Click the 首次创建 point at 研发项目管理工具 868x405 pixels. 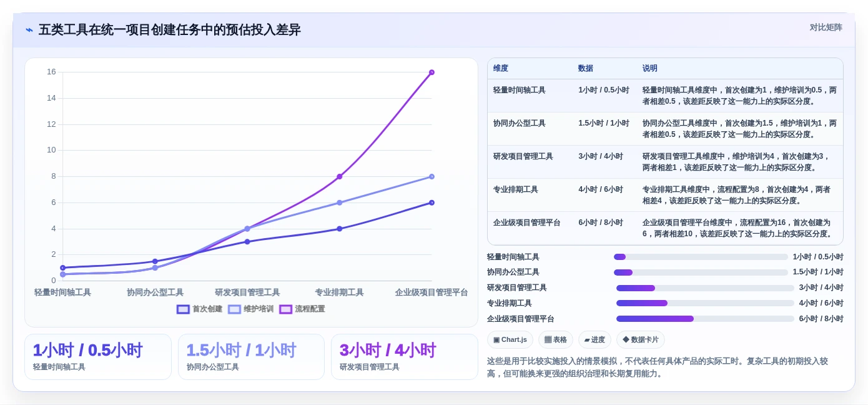pyautogui.click(x=247, y=241)
